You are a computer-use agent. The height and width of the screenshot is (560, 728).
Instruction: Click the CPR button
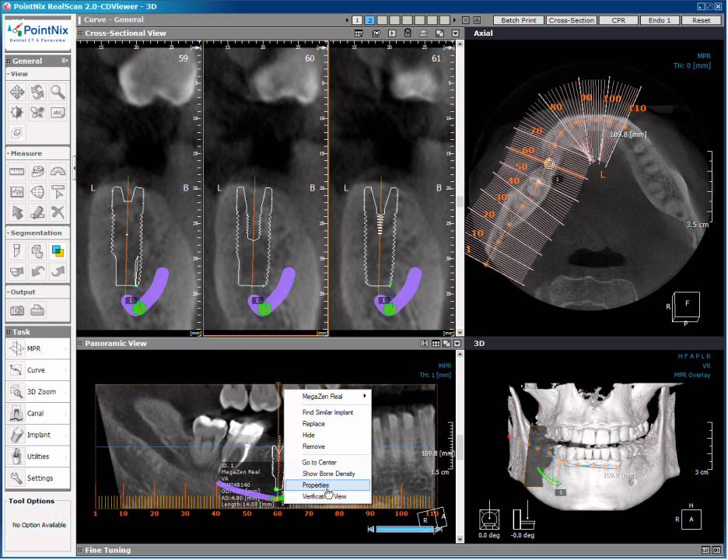coord(618,20)
